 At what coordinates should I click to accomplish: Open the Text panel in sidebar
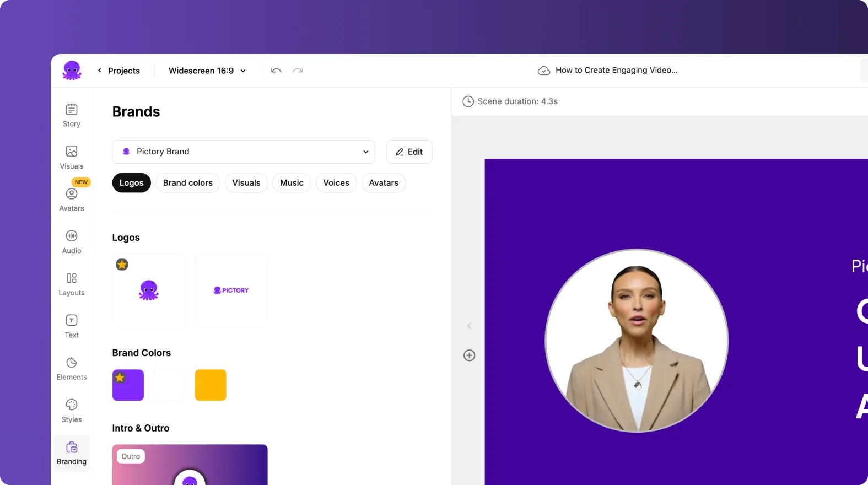pyautogui.click(x=72, y=327)
